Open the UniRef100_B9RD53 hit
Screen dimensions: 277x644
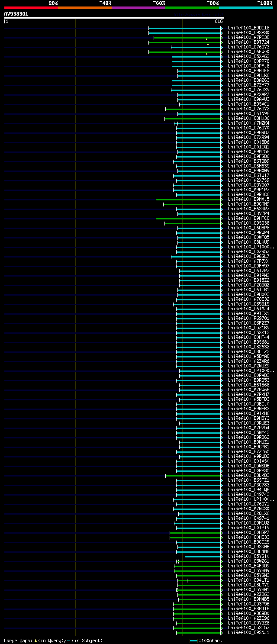(x=248, y=380)
